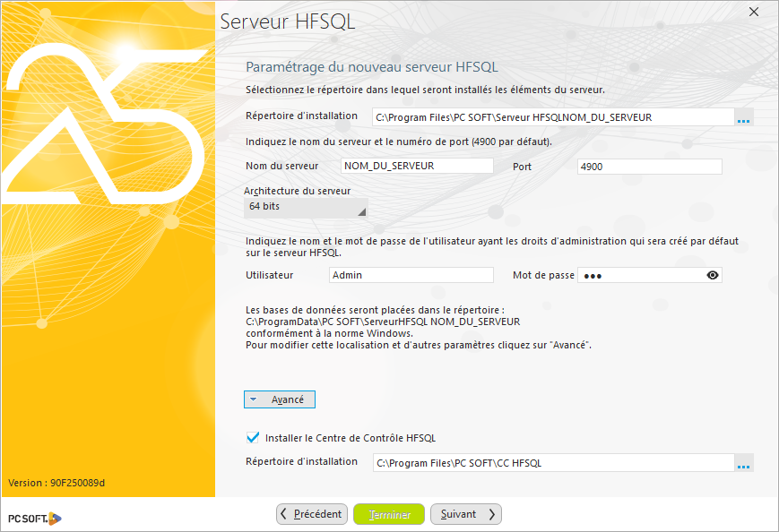Browse for the server installation directory
This screenshot has height=532, width=779.
pyautogui.click(x=744, y=116)
